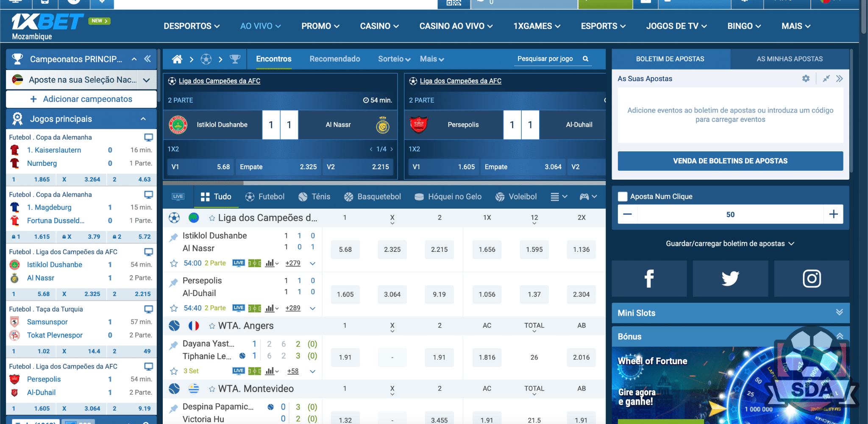Click Adicionar campeonatos link
This screenshot has height=424, width=868.
pyautogui.click(x=81, y=99)
